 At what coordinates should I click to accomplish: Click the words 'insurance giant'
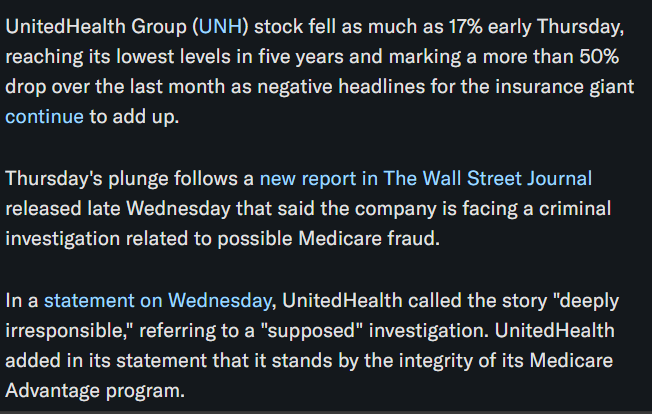(x=564, y=87)
